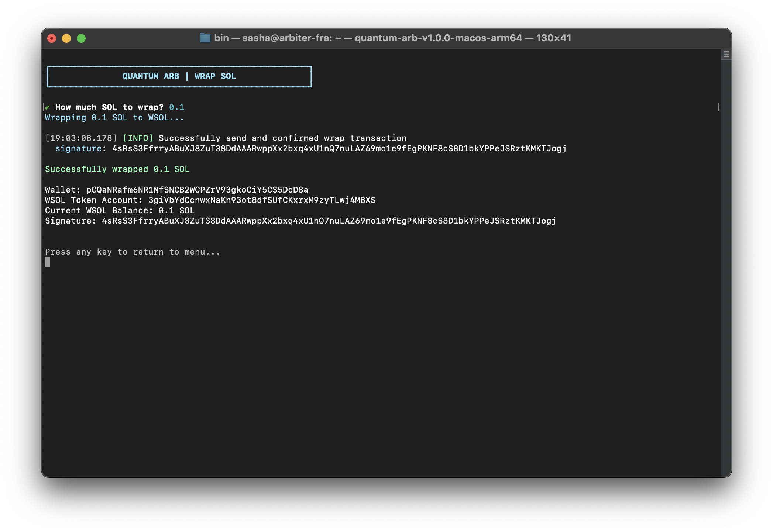Click 'Press any key to return to menu'
773x532 pixels.
click(132, 252)
